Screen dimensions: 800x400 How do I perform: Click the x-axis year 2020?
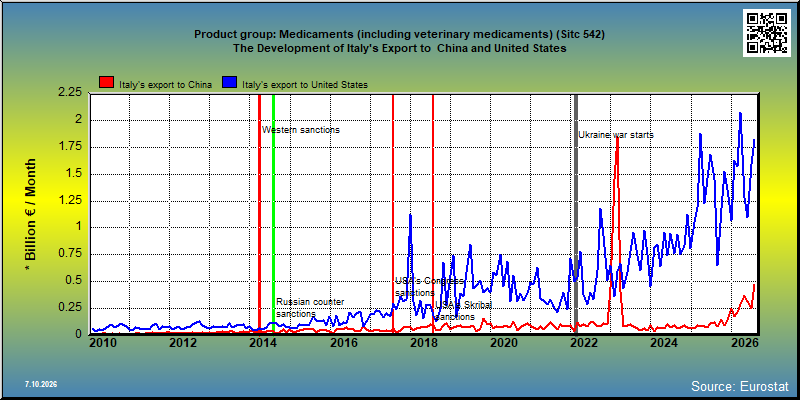[x=504, y=343]
